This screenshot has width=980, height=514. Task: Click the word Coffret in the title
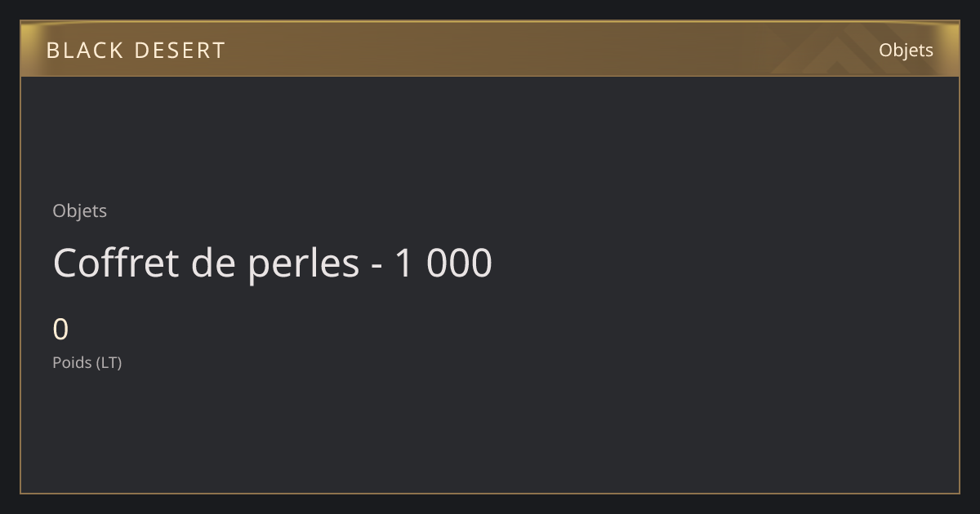click(x=115, y=263)
